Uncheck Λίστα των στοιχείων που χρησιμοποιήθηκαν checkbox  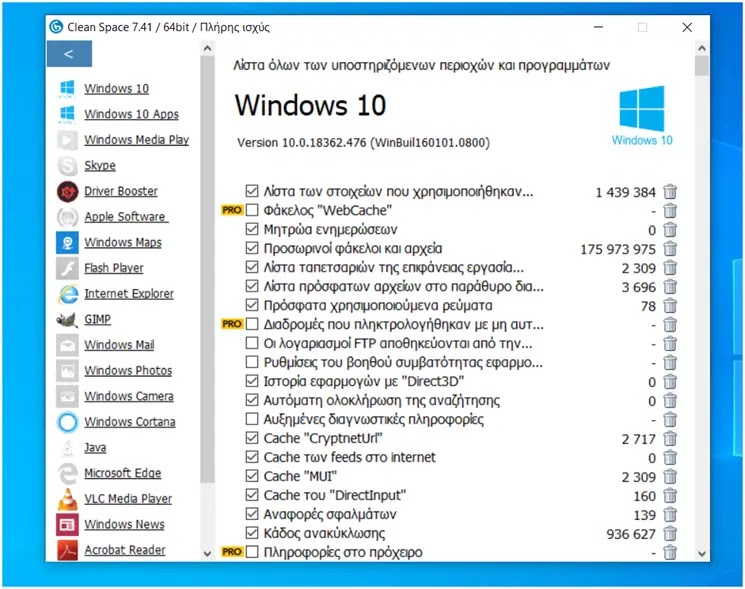pyautogui.click(x=252, y=191)
